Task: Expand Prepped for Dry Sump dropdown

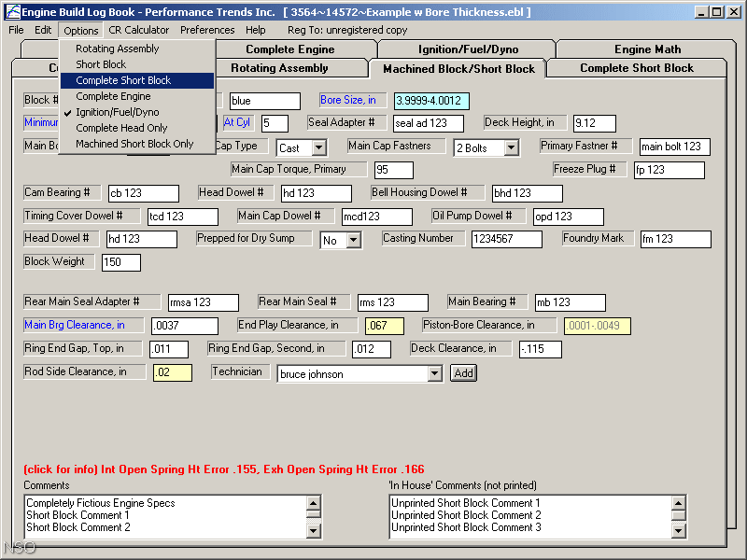Action: coord(353,241)
